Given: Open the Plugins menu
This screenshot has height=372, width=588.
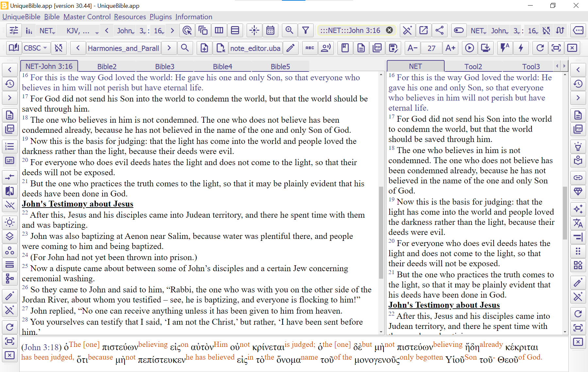Looking at the screenshot, I should tap(161, 17).
